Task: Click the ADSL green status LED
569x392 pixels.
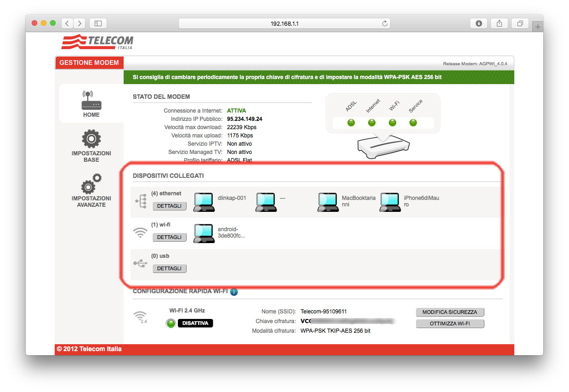Action: (x=351, y=123)
